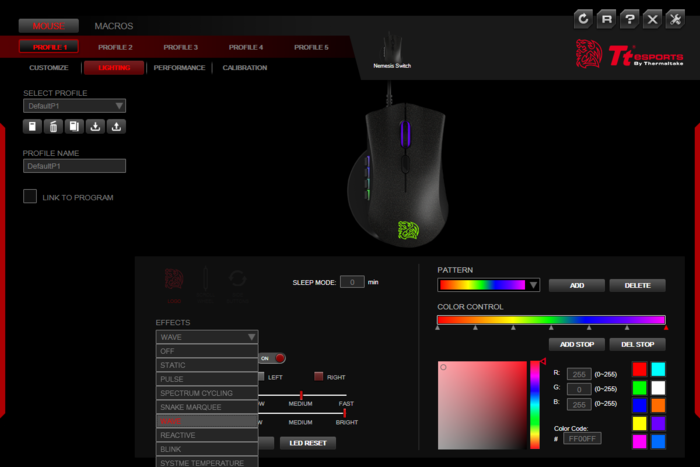Viewport: 700px width, 467px height.
Task: Select PROFILE 3 tab
Action: (x=180, y=47)
